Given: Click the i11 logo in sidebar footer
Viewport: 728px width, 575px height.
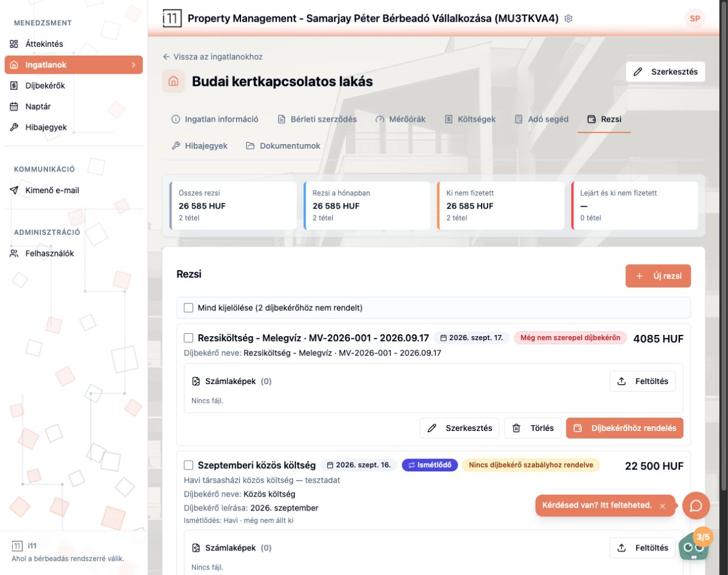Looking at the screenshot, I should coord(17,546).
